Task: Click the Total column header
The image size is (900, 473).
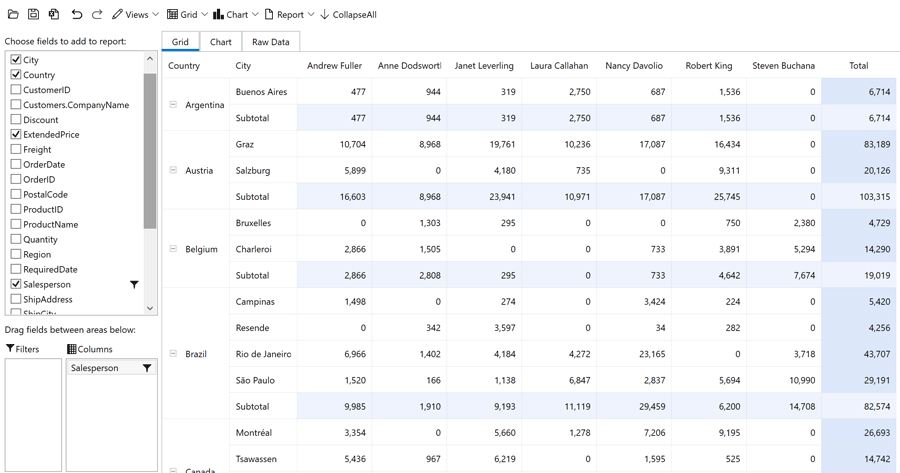Action: (858, 66)
